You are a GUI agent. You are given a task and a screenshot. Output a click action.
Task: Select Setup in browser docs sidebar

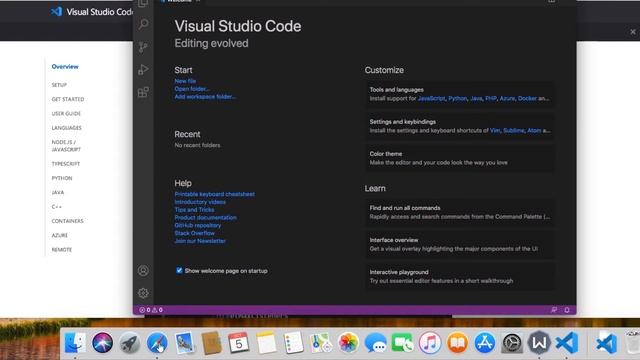click(59, 85)
